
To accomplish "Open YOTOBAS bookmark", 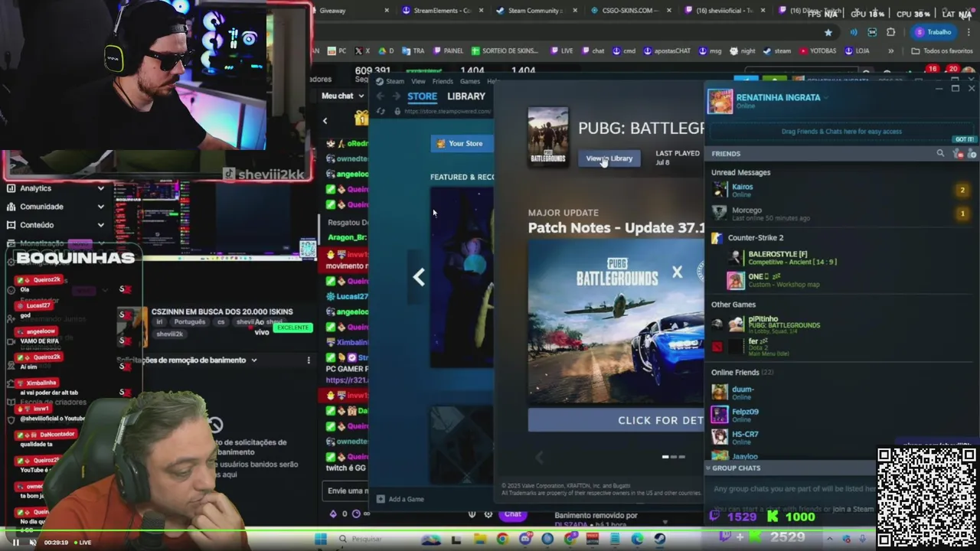I will (x=818, y=51).
